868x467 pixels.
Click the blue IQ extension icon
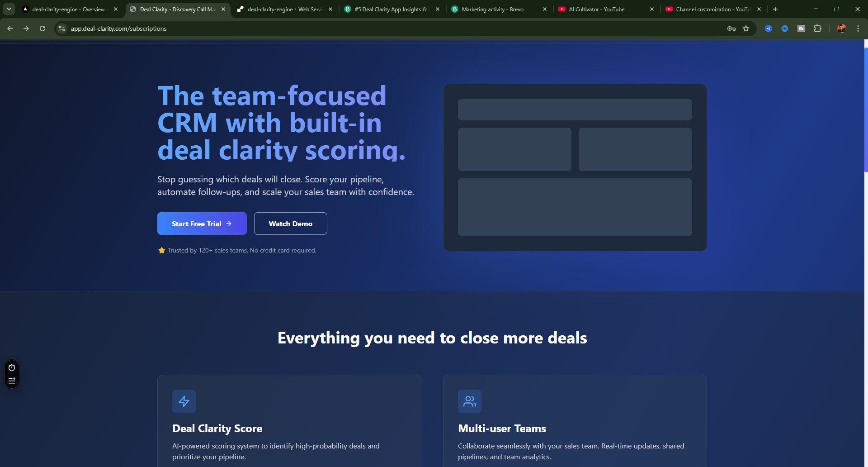coord(768,28)
